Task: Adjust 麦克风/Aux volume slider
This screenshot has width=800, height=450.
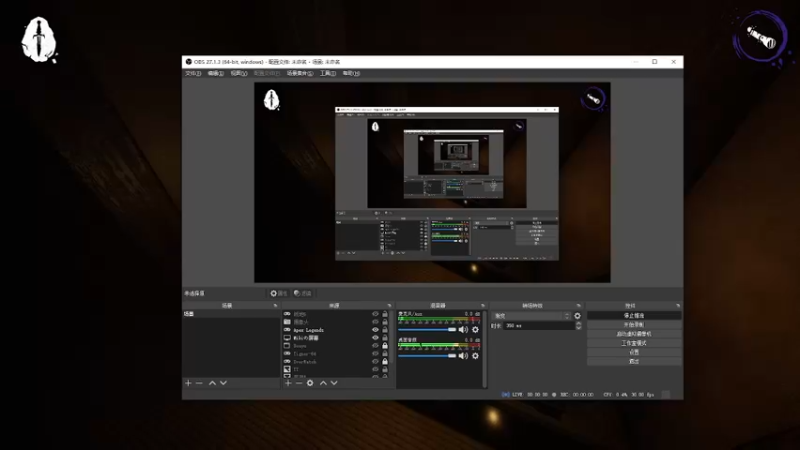Action: 428,330
